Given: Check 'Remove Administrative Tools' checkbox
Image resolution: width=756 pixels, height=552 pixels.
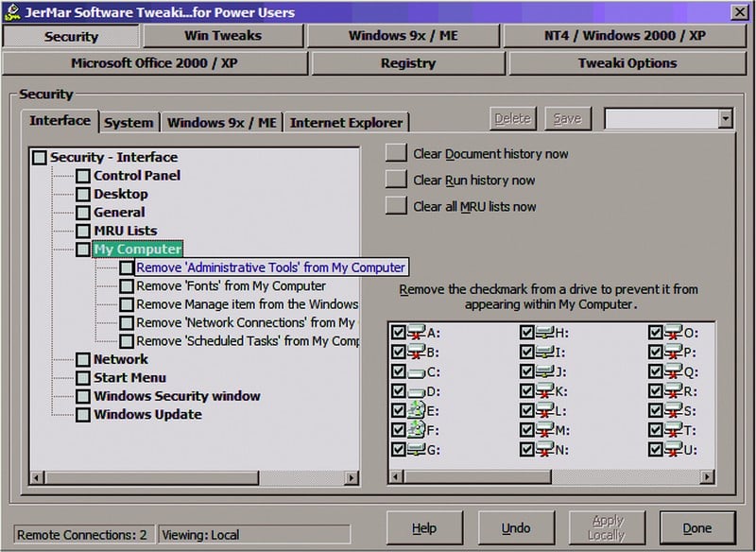Looking at the screenshot, I should [127, 267].
